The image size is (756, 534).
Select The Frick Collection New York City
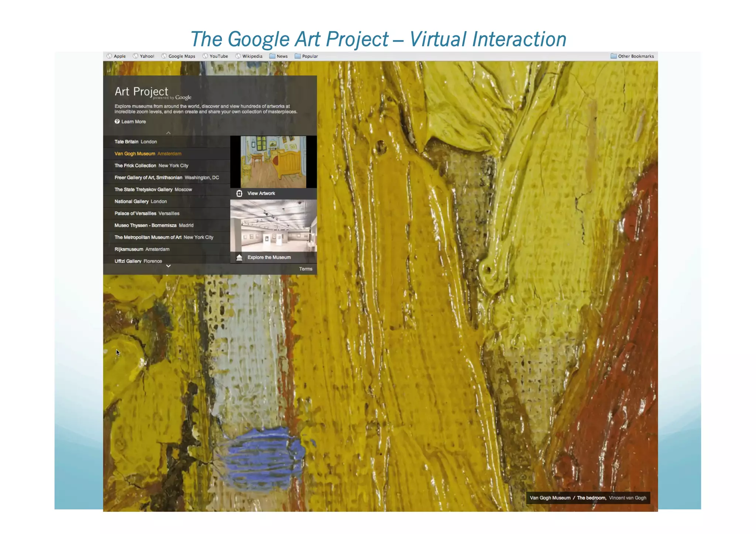coord(167,166)
